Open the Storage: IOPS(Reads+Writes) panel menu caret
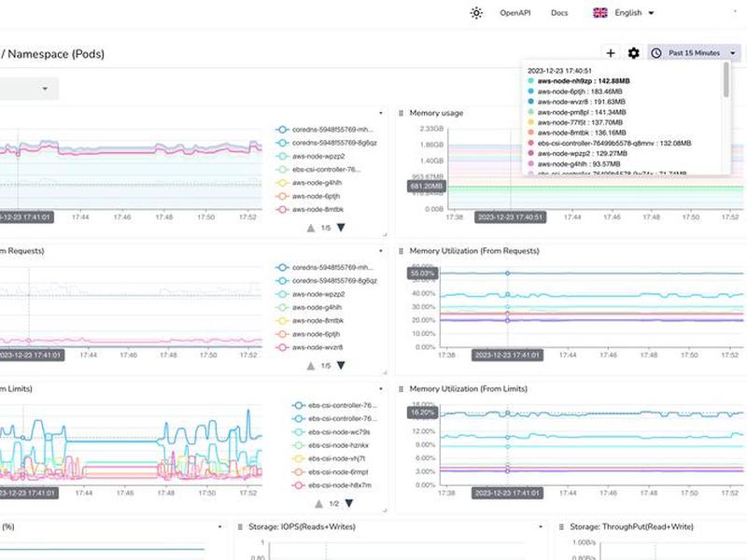 pos(541,526)
